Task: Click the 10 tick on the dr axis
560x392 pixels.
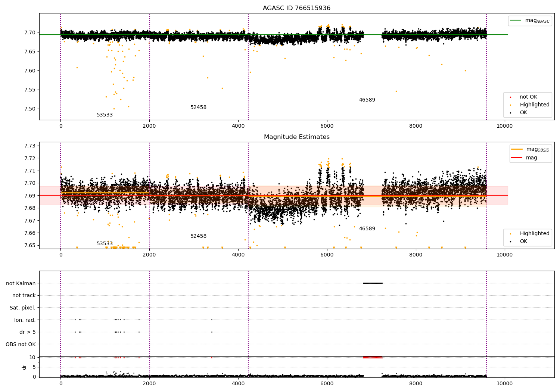Action: coord(32,357)
